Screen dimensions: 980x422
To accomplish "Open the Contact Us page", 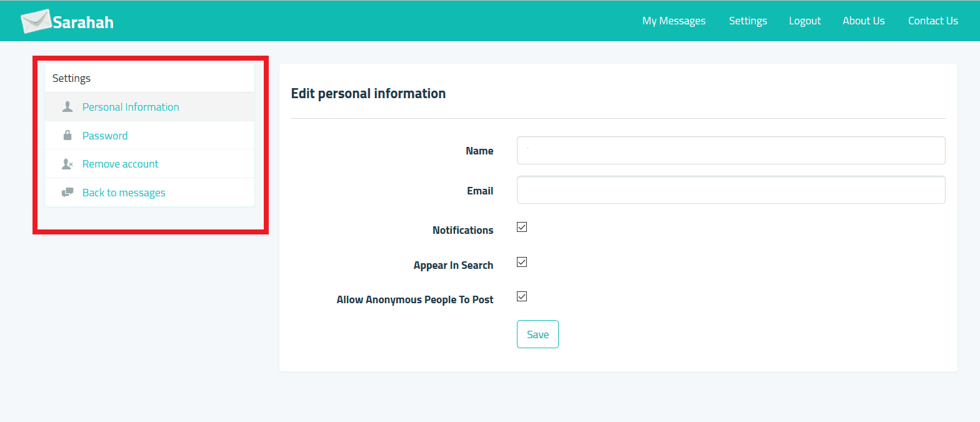I will [933, 21].
